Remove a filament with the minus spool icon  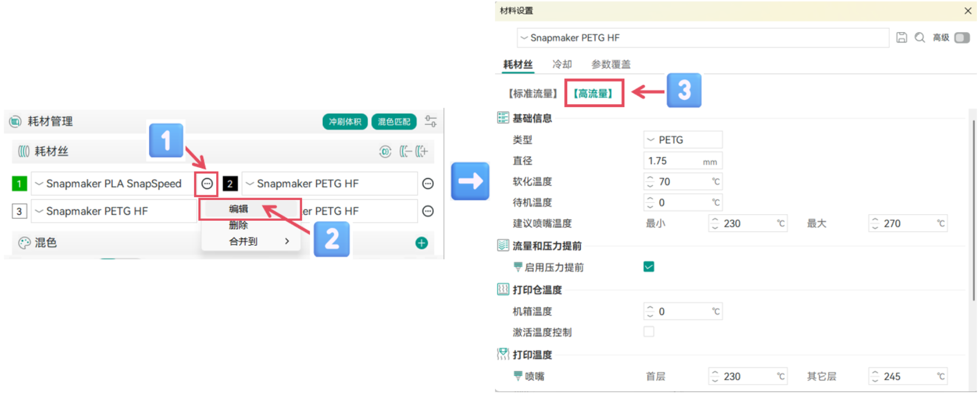(406, 152)
